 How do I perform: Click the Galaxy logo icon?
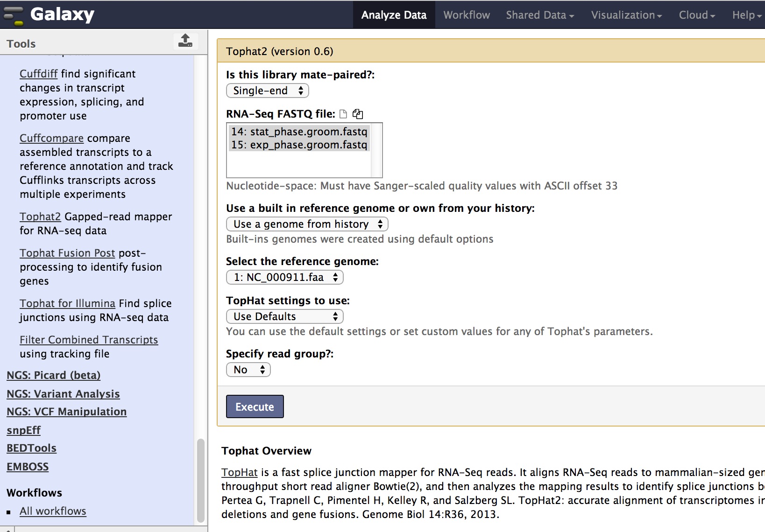[x=13, y=15]
